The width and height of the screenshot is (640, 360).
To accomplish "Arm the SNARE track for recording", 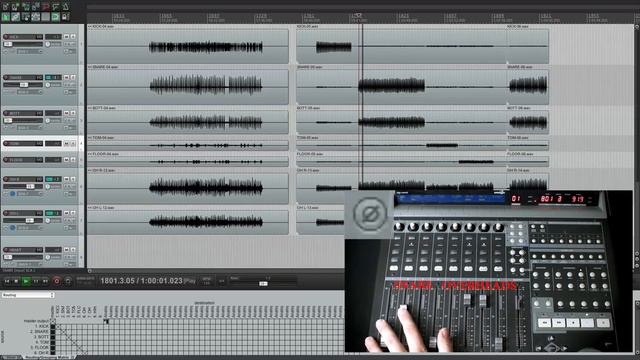I will tap(6, 77).
